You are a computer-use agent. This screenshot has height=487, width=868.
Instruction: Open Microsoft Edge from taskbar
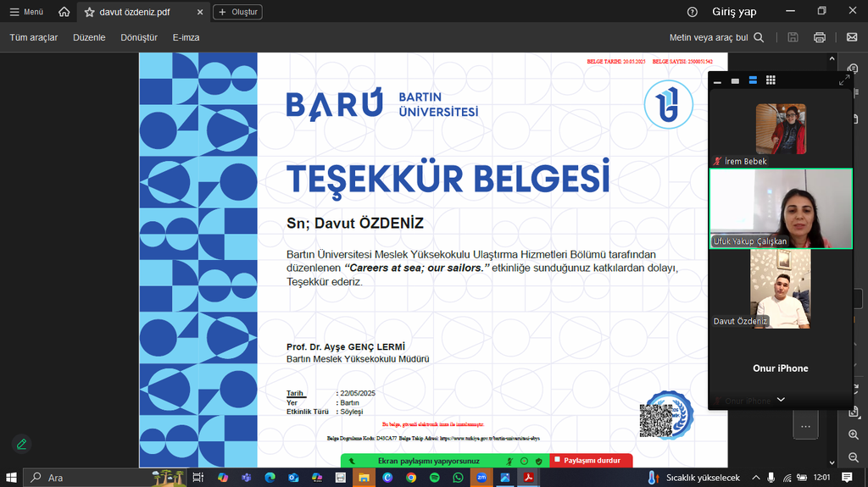click(x=270, y=477)
